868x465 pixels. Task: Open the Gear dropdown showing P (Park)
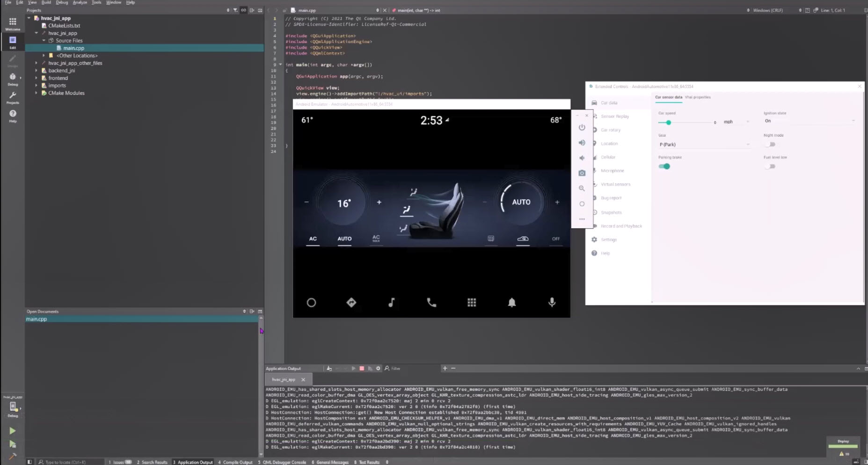coord(704,145)
